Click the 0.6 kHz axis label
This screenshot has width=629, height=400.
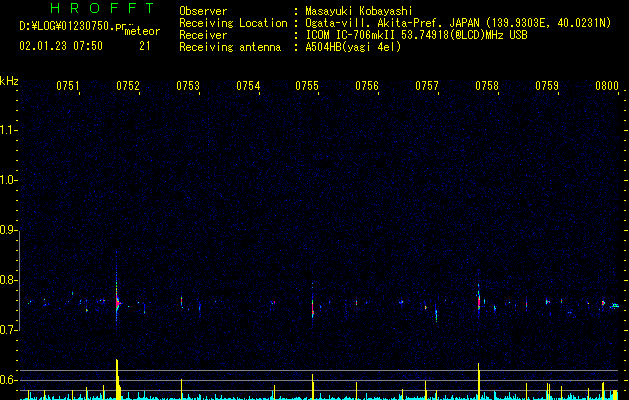click(9, 380)
